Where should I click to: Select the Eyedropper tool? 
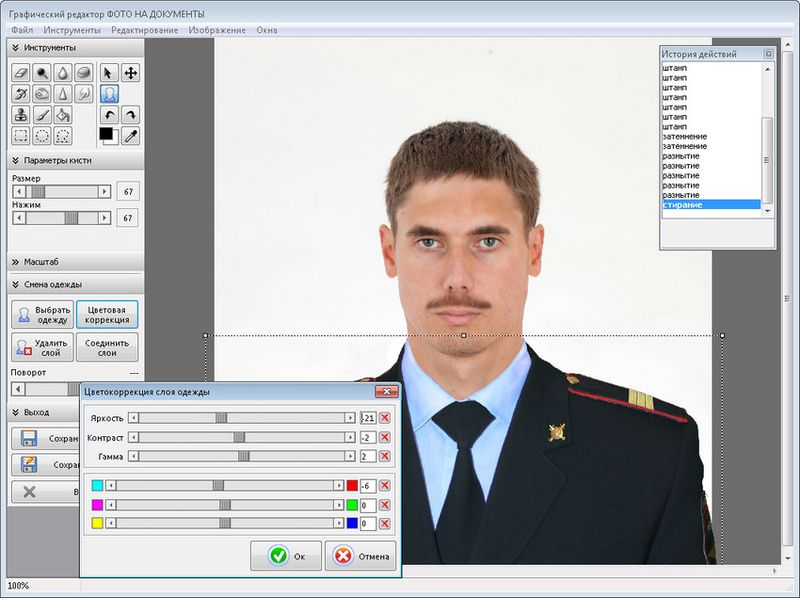click(129, 134)
